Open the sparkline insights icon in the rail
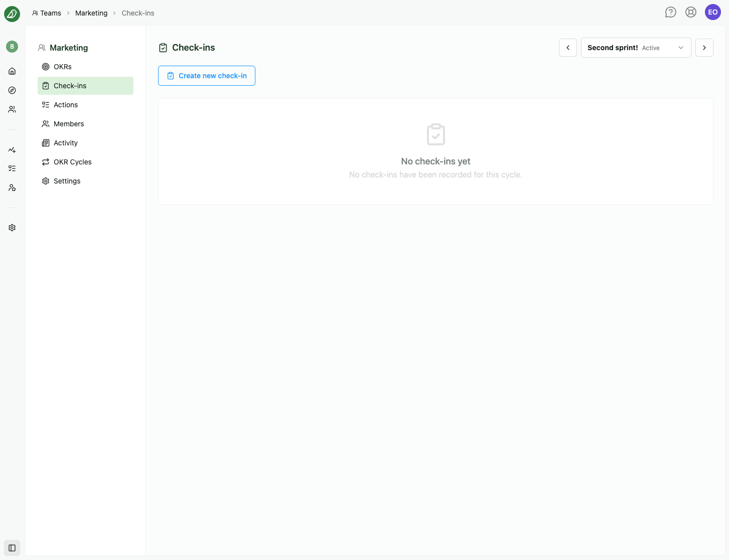 click(12, 150)
